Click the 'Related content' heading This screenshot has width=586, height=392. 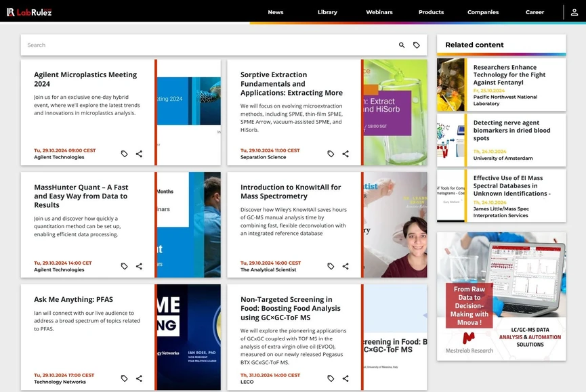tap(475, 45)
